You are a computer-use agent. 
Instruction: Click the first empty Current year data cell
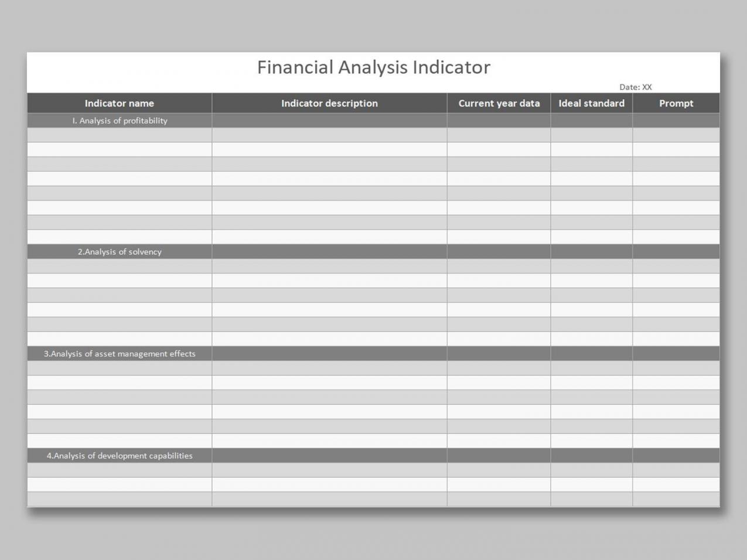(x=498, y=135)
